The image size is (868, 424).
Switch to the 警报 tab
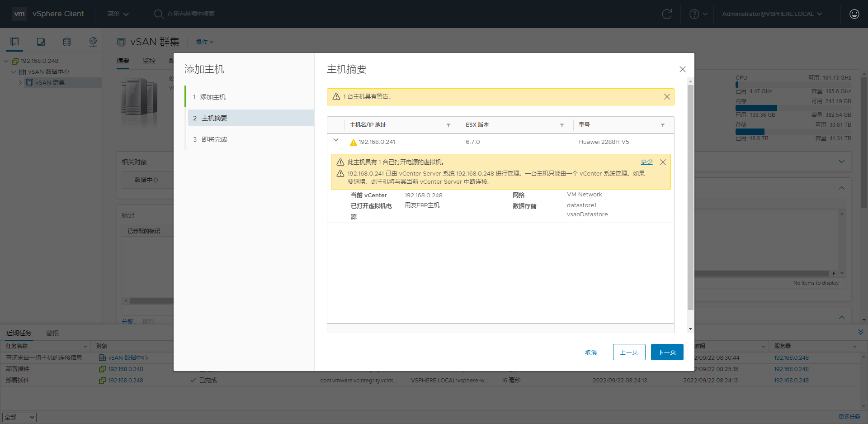tap(52, 333)
